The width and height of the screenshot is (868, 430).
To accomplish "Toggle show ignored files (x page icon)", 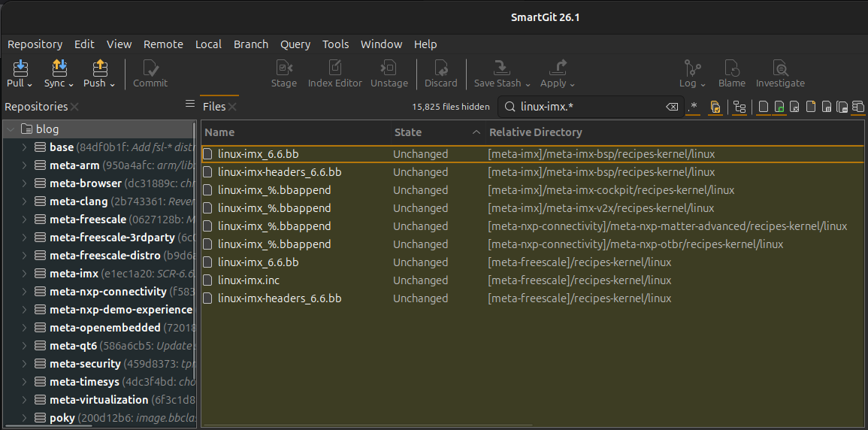I will [795, 107].
